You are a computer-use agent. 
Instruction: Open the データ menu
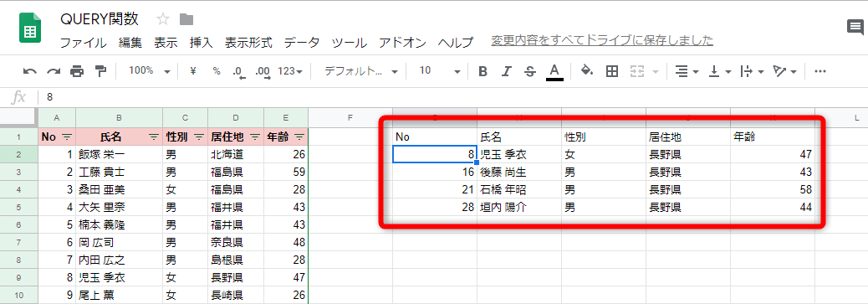[302, 43]
